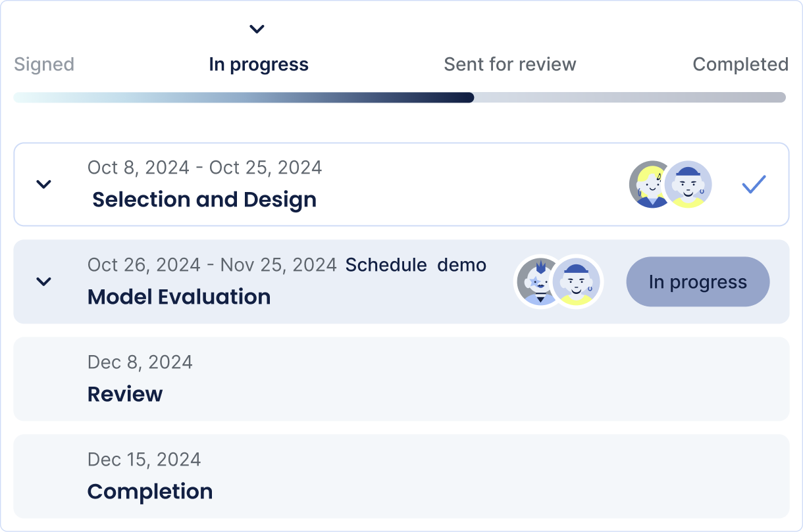
Task: Open the Review milestone row
Action: (x=401, y=379)
